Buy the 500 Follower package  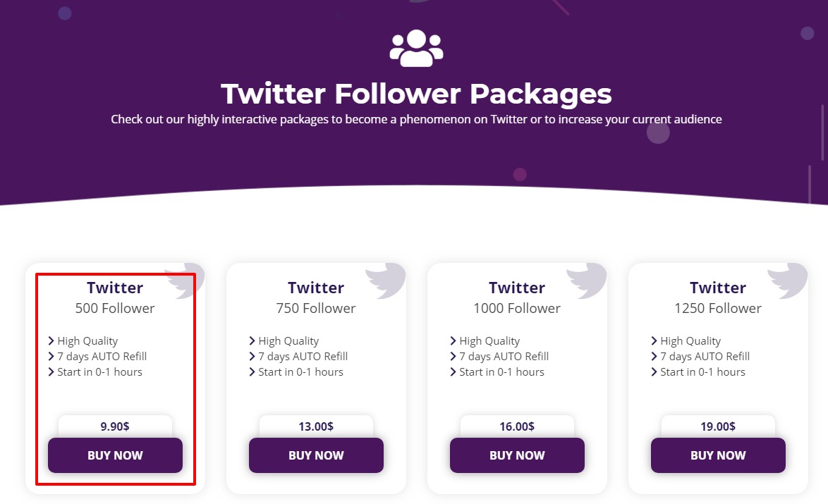point(115,455)
